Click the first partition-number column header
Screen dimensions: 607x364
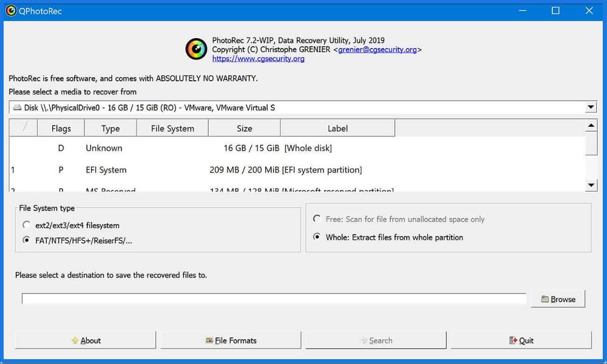tap(23, 129)
